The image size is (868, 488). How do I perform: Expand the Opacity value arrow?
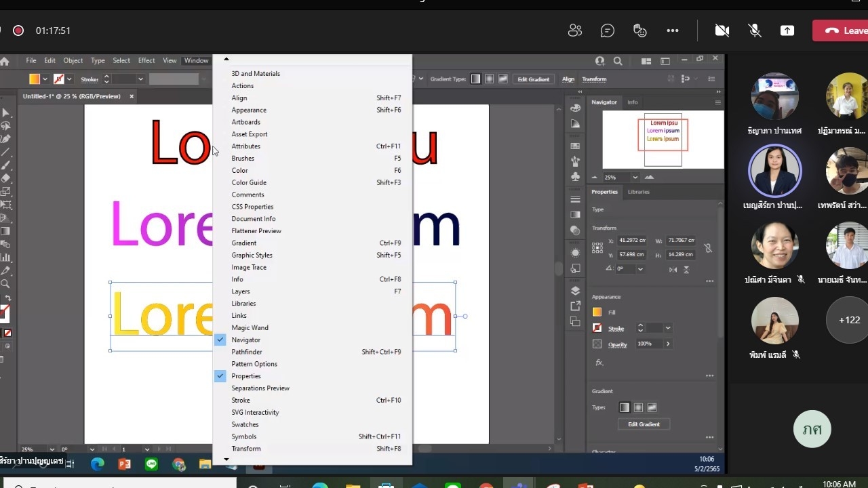(668, 344)
